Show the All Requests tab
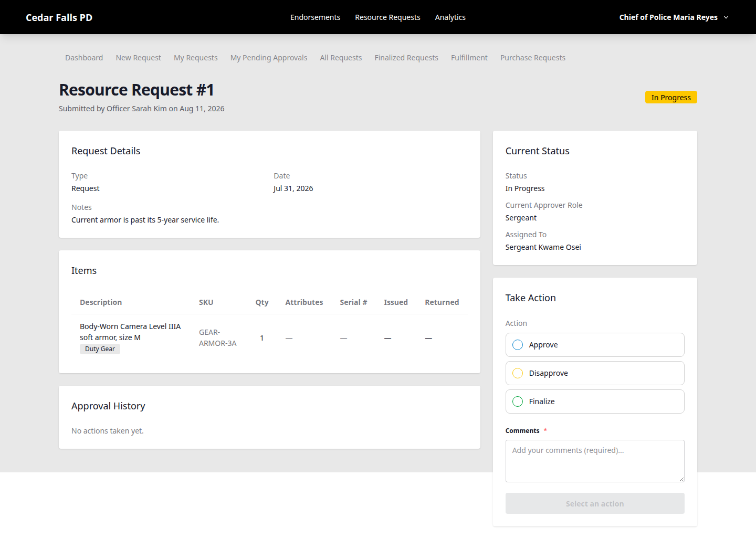The image size is (756, 539). point(341,58)
